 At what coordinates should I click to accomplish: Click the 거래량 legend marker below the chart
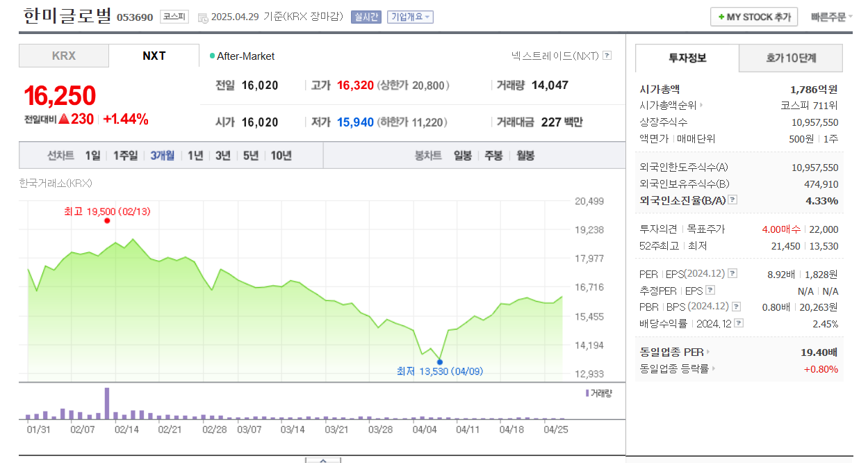587,393
